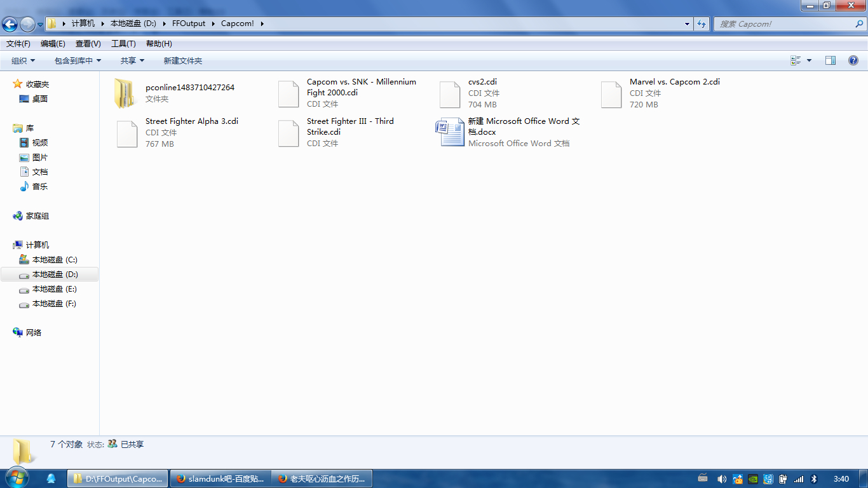Toggle the preview pane
The width and height of the screenshot is (868, 488).
click(831, 60)
